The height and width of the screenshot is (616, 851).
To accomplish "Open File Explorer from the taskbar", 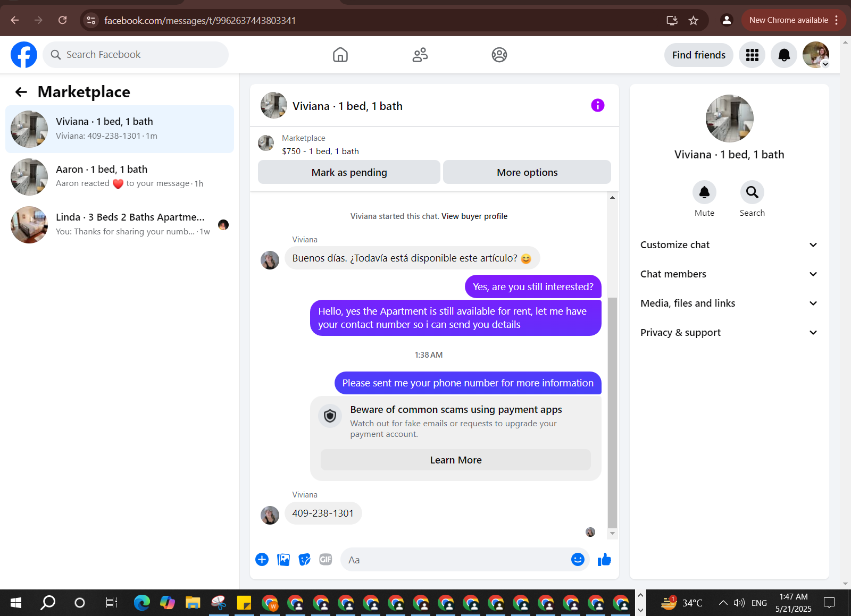I will tap(193, 603).
